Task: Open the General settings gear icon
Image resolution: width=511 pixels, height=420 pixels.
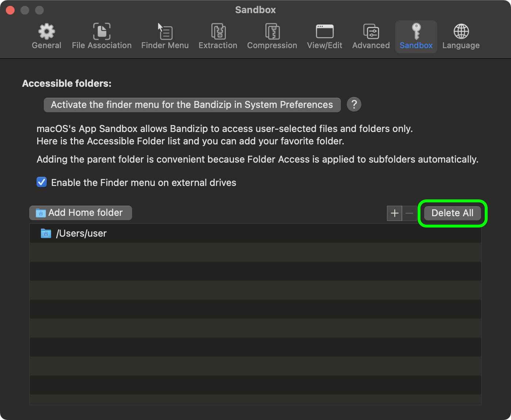Action: 46,32
